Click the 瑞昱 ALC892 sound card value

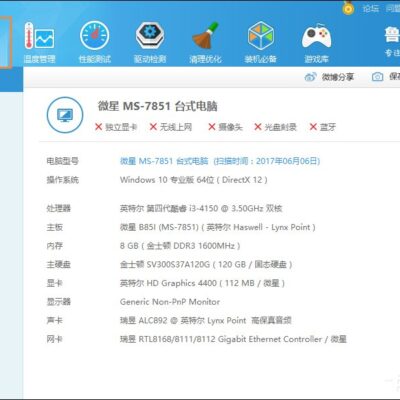[x=206, y=321]
